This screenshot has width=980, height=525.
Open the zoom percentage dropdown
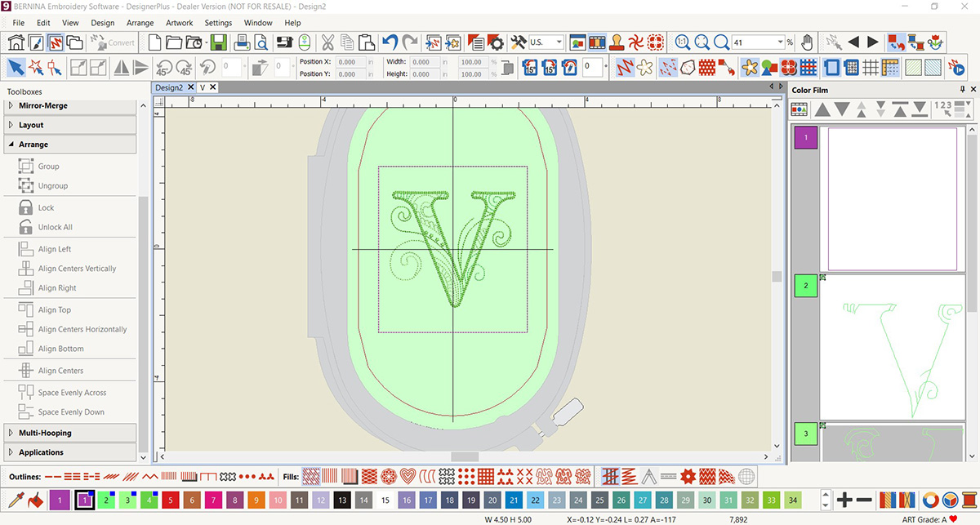[781, 42]
